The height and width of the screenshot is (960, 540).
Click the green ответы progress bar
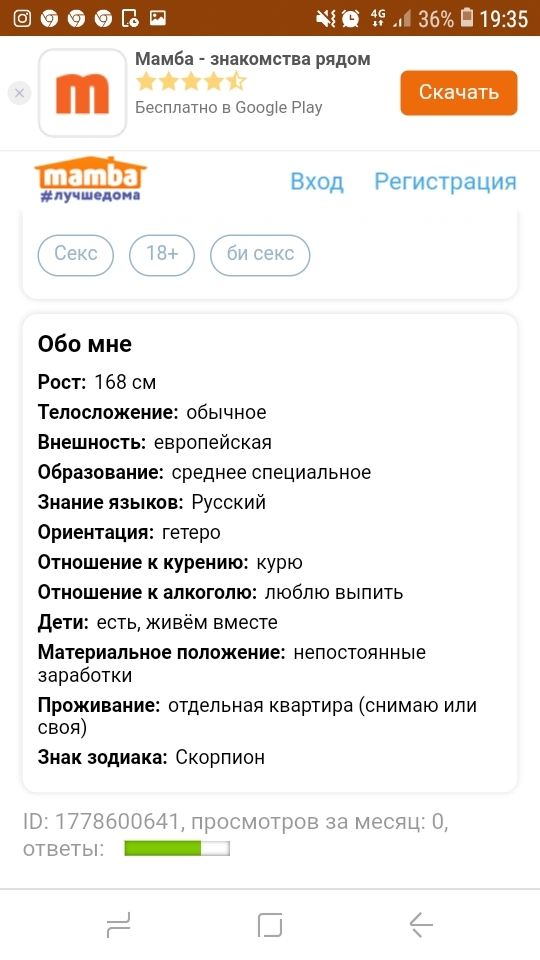(177, 848)
